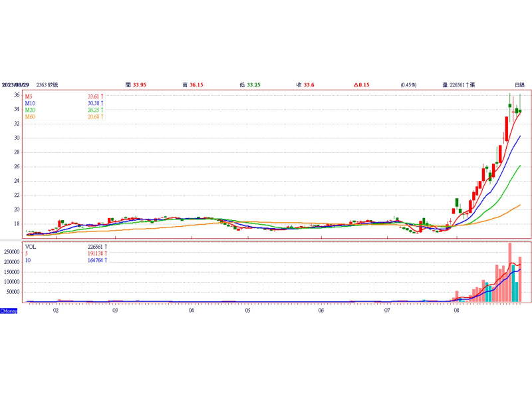
Task: Click the up arrow beside M60 value
Action: click(102, 117)
